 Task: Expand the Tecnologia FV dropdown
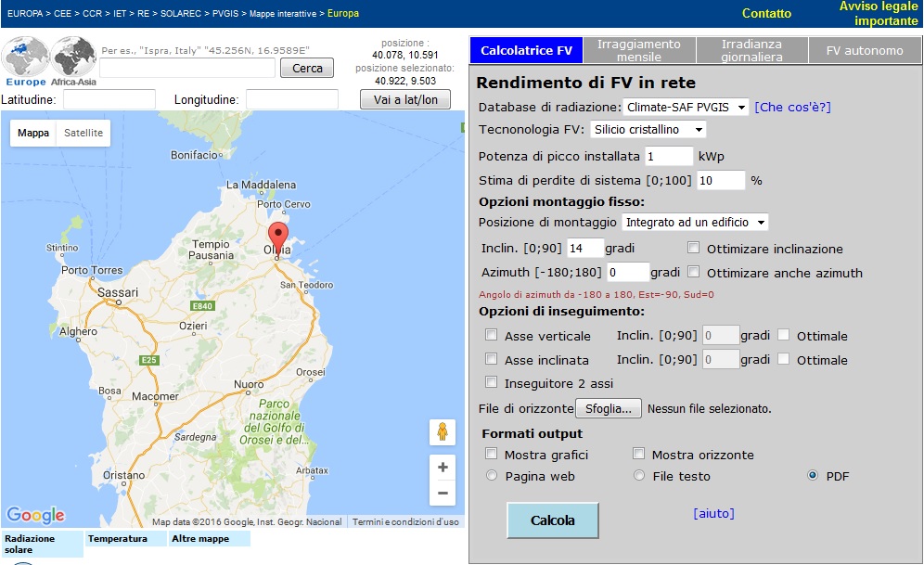coord(648,130)
